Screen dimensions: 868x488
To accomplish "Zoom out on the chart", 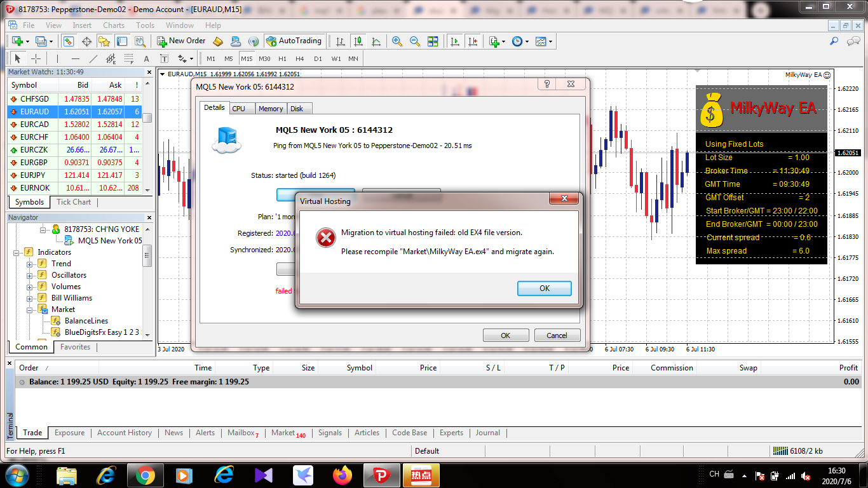I will tap(415, 41).
